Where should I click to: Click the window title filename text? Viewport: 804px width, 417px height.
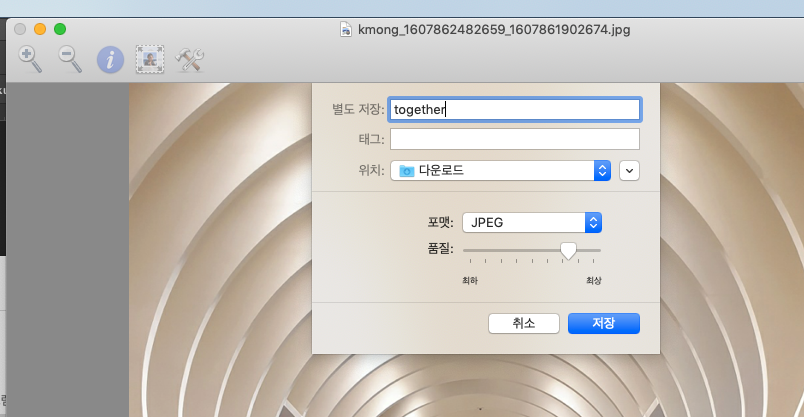[494, 29]
